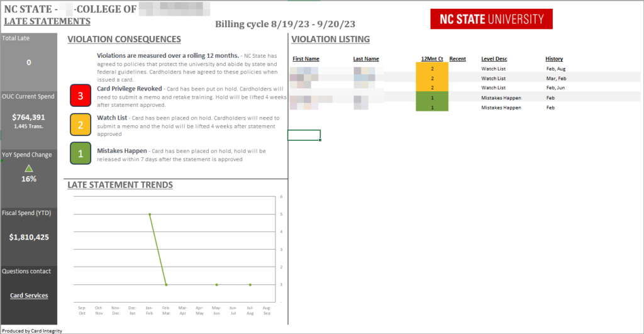Image resolution: width=644 pixels, height=334 pixels.
Task: Select yellow count cell in Feb, Aug row
Action: 432,68
